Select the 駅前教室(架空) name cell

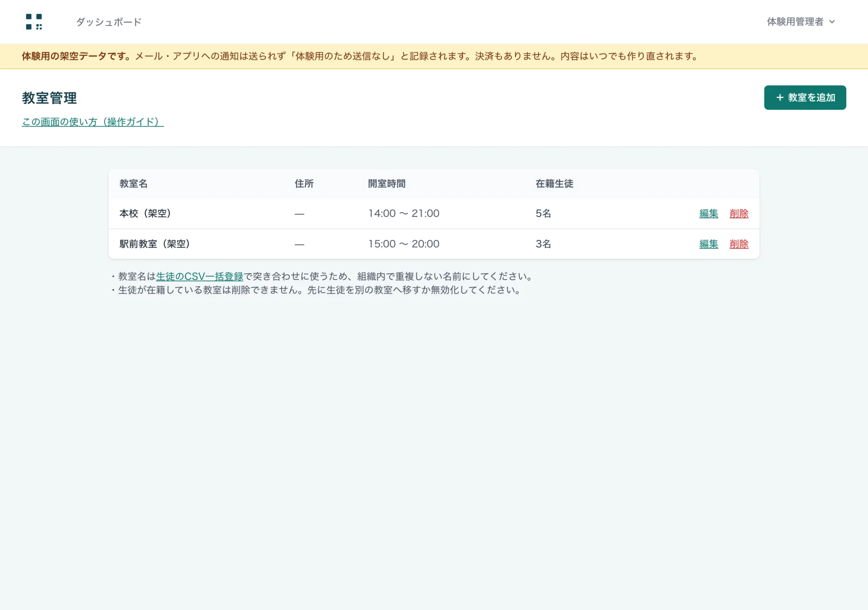point(155,244)
